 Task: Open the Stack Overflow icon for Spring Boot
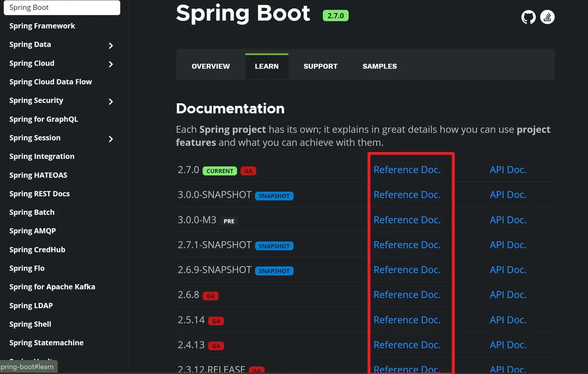point(547,17)
